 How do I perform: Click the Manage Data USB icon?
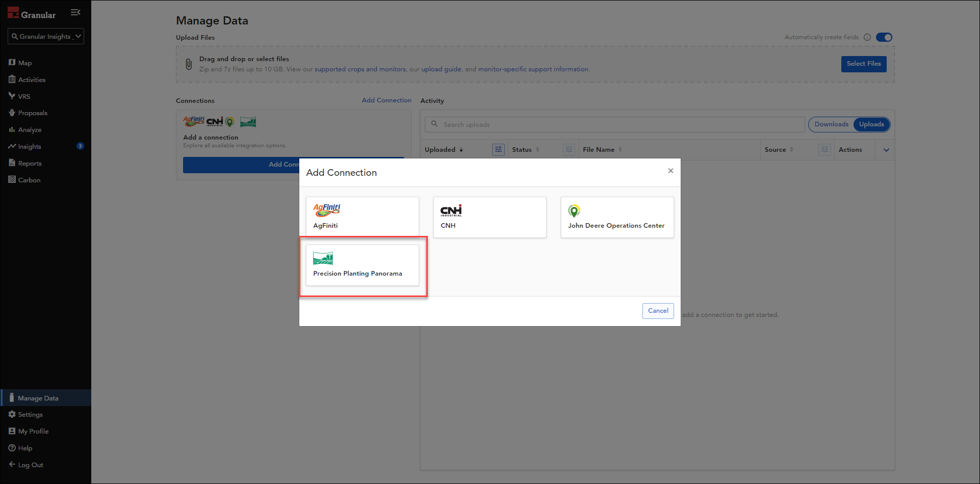pyautogui.click(x=12, y=397)
